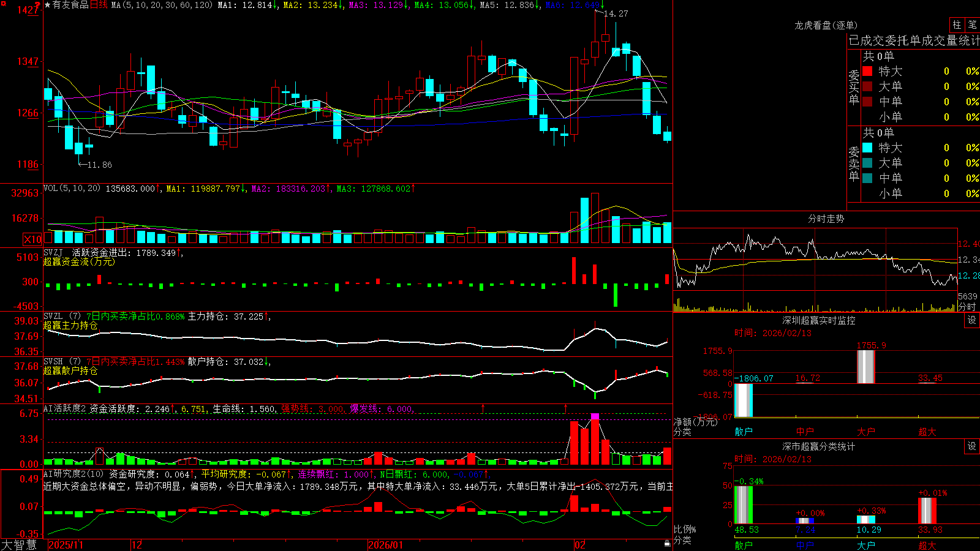Jump to the 02 month marker on the timeline
The width and height of the screenshot is (980, 551).
(x=580, y=545)
